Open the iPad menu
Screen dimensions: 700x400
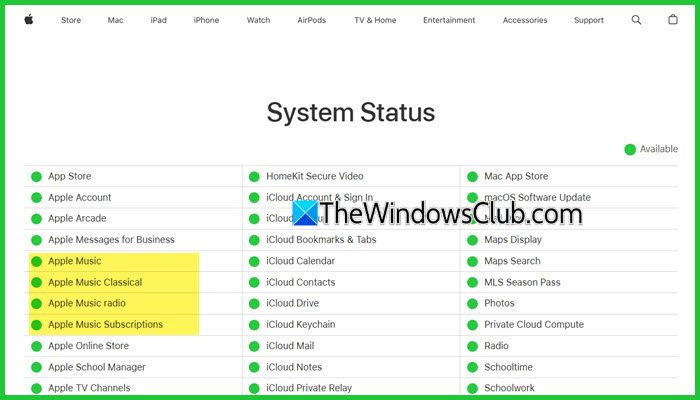click(x=158, y=20)
